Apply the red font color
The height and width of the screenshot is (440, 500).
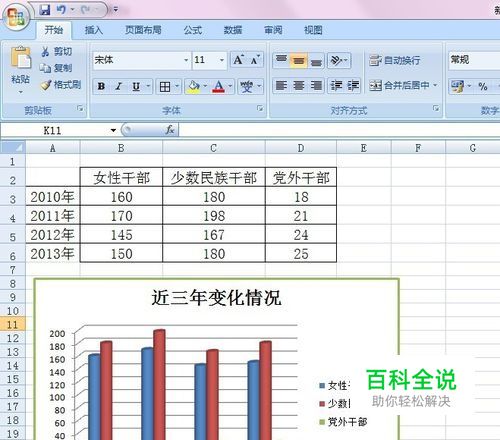pos(219,87)
